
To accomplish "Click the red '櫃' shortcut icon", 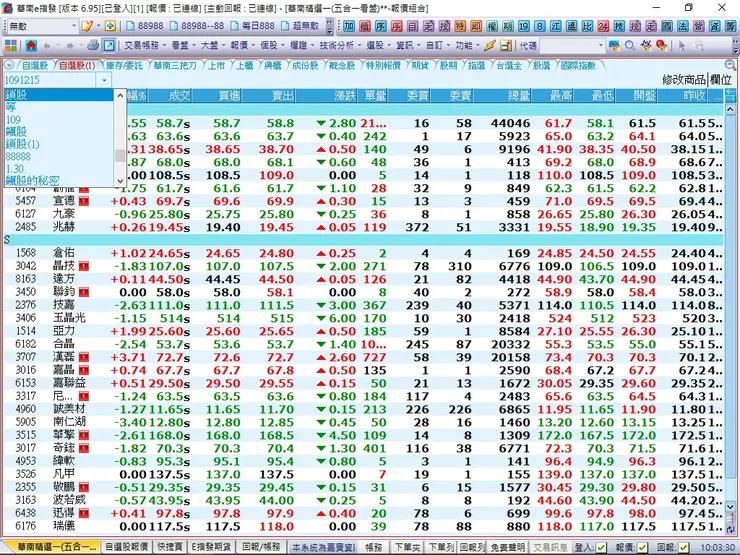I will click(365, 26).
